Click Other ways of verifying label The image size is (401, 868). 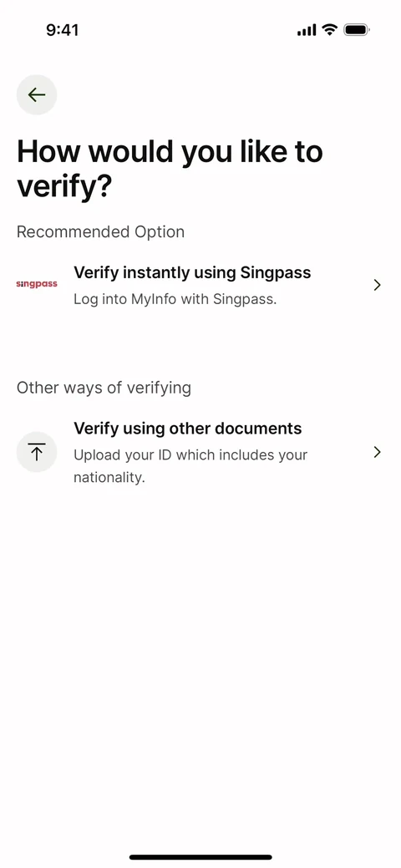104,388
